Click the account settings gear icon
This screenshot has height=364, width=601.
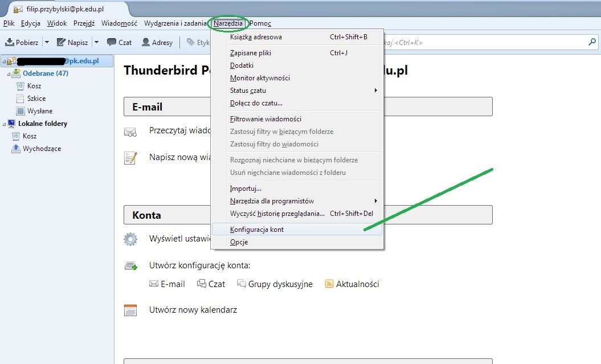pos(130,239)
